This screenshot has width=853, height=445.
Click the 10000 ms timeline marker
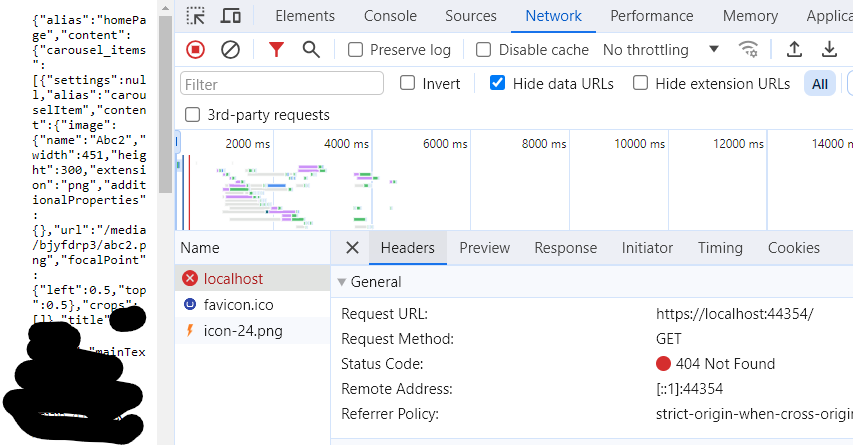(x=640, y=144)
